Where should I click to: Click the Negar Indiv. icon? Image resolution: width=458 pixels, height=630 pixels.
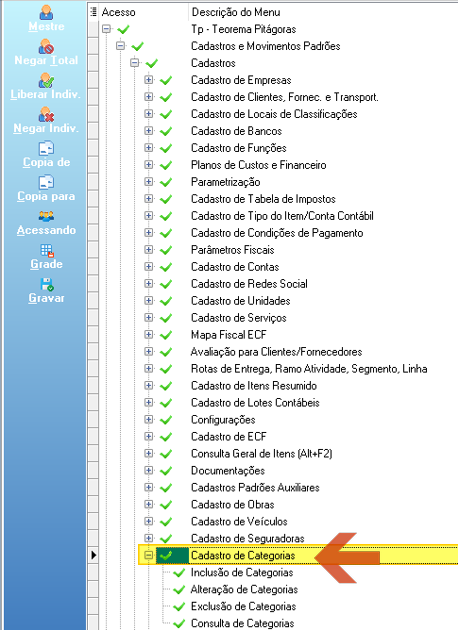[x=46, y=115]
